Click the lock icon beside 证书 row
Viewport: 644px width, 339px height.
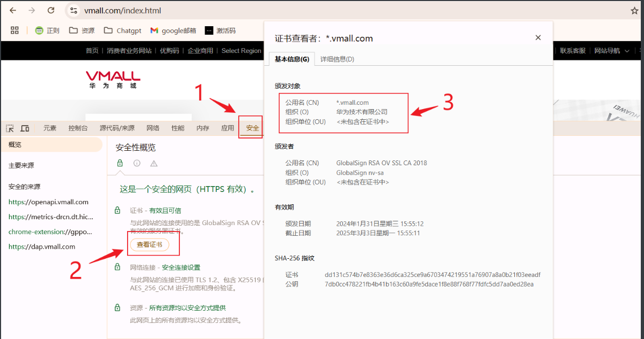tap(117, 211)
